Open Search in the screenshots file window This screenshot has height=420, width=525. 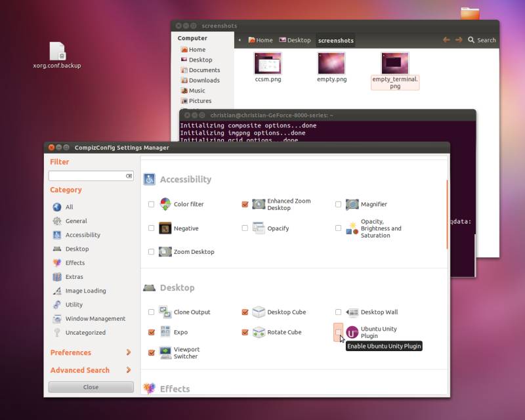[x=482, y=40]
